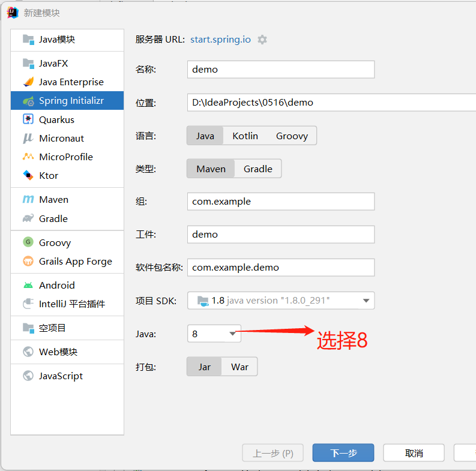Viewport: 476px width, 471px height.
Task: Select Micronaut module type
Action: (67, 139)
